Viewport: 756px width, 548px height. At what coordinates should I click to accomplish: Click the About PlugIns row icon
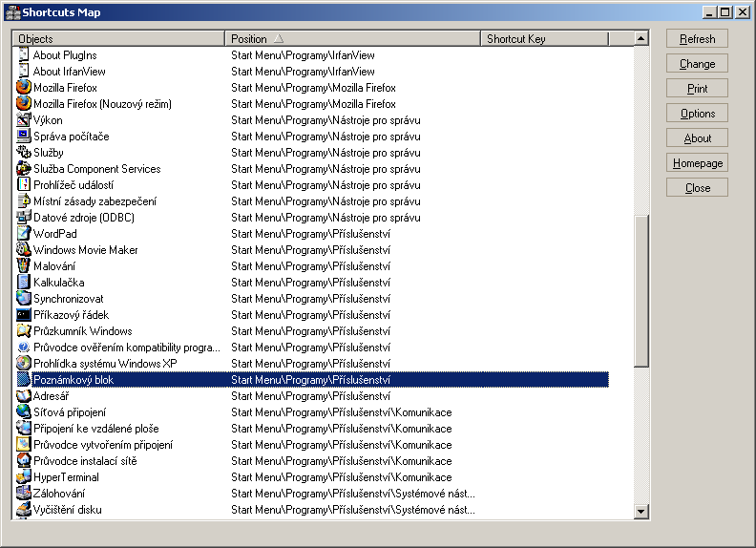(x=24, y=55)
